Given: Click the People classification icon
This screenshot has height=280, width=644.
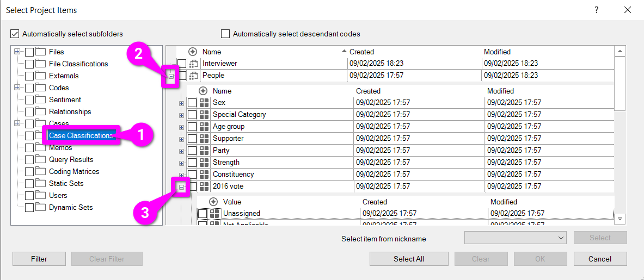Looking at the screenshot, I should (194, 76).
